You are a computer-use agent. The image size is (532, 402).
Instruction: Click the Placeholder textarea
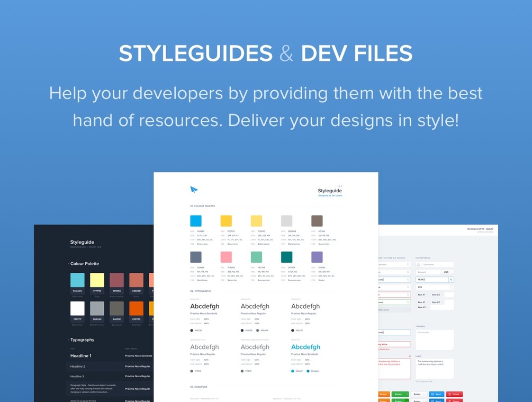(x=435, y=340)
